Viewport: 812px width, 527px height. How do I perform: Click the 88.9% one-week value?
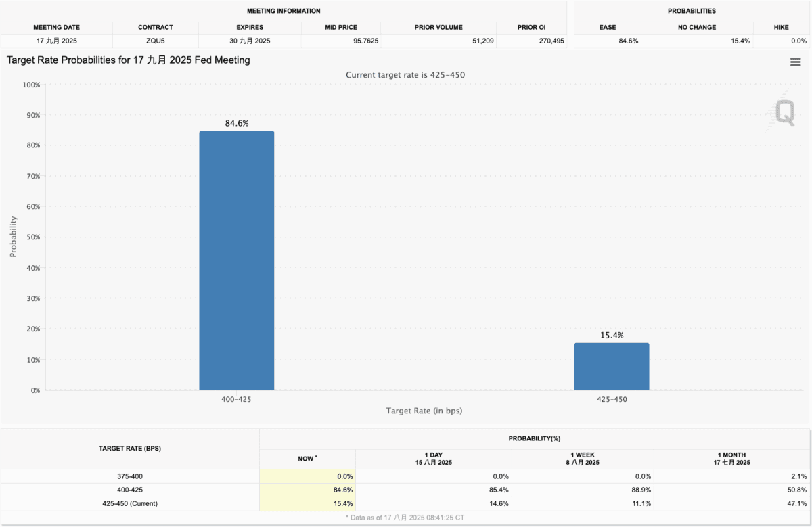[x=640, y=490]
